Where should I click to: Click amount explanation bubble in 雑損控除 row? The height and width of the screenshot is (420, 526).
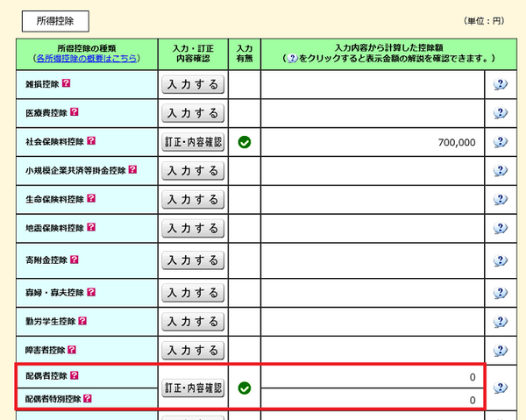(501, 84)
